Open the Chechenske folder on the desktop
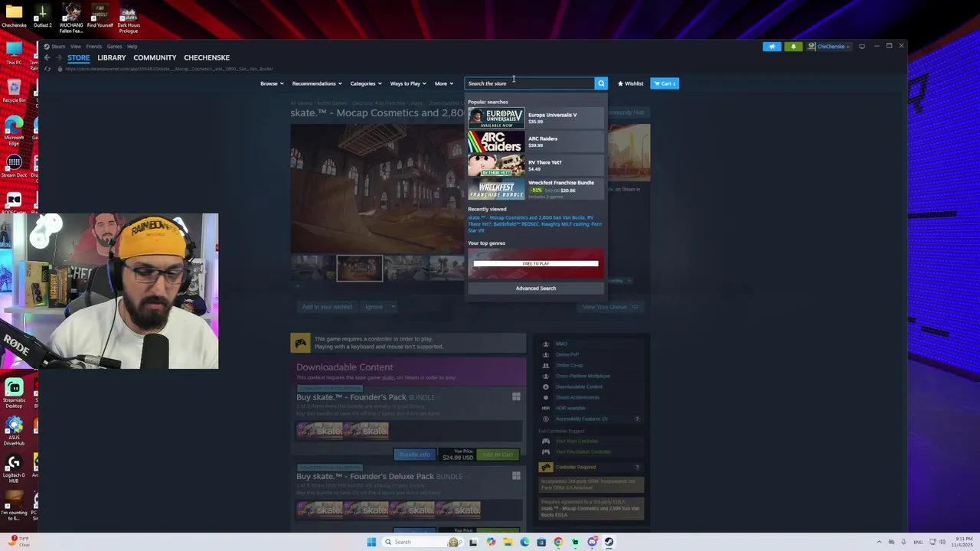This screenshot has width=980, height=551. [x=14, y=17]
